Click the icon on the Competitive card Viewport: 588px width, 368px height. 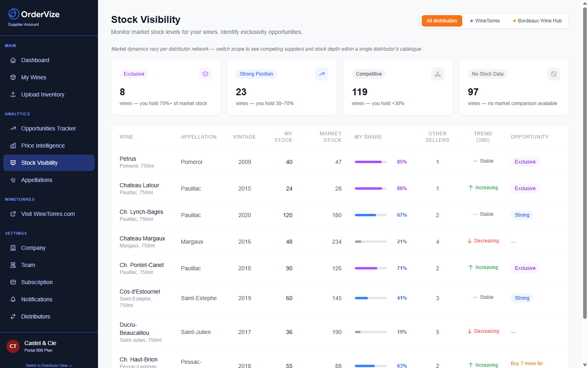[438, 74]
